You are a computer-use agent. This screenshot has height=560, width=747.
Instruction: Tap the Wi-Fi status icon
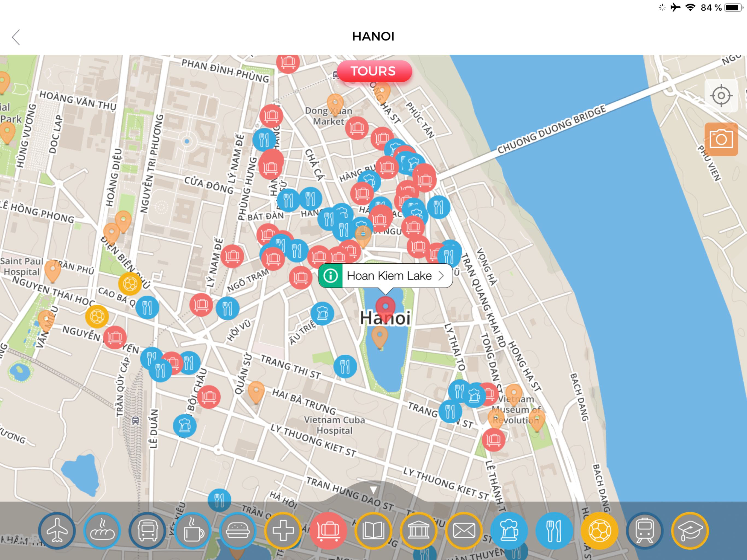pyautogui.click(x=690, y=7)
